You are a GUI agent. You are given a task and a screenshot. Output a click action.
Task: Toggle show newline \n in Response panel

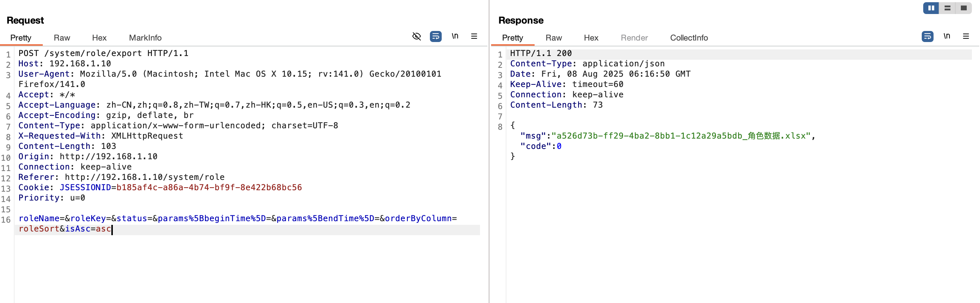click(947, 36)
